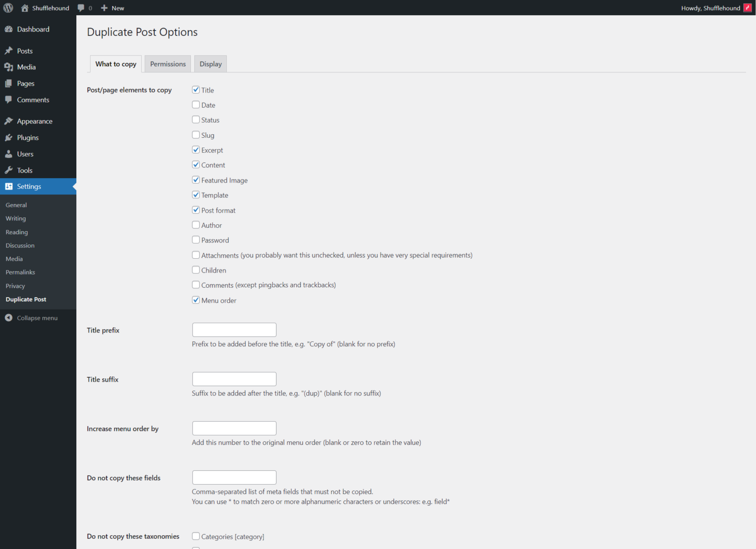Disable copying the Excerpt
The height and width of the screenshot is (549, 756).
coord(196,150)
